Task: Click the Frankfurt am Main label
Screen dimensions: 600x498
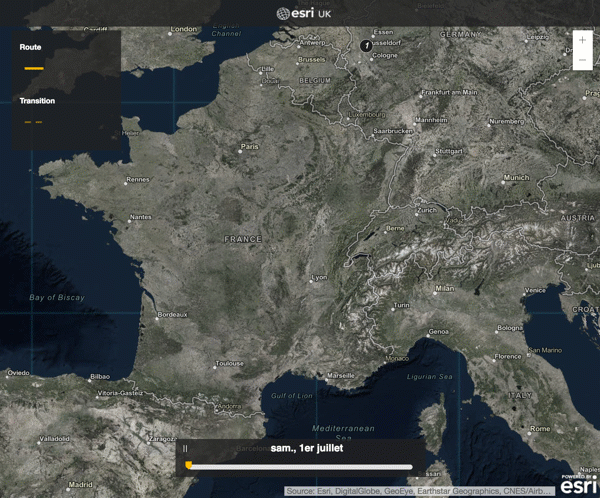Action: point(449,92)
